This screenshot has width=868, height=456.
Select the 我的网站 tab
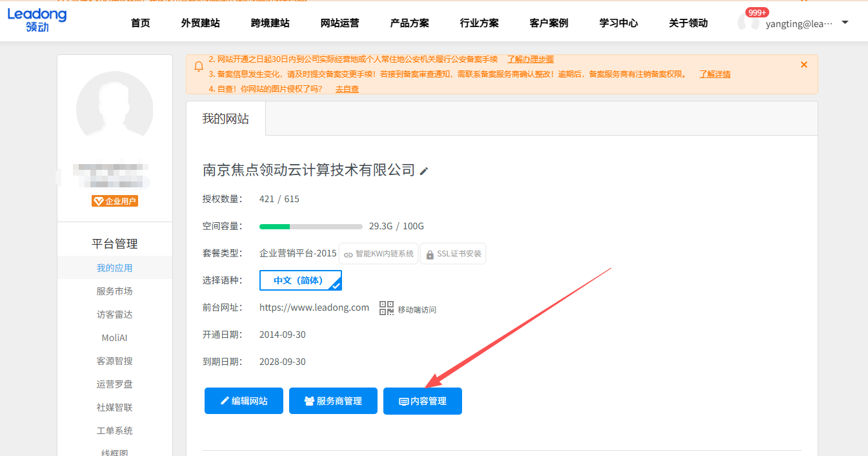coord(225,118)
